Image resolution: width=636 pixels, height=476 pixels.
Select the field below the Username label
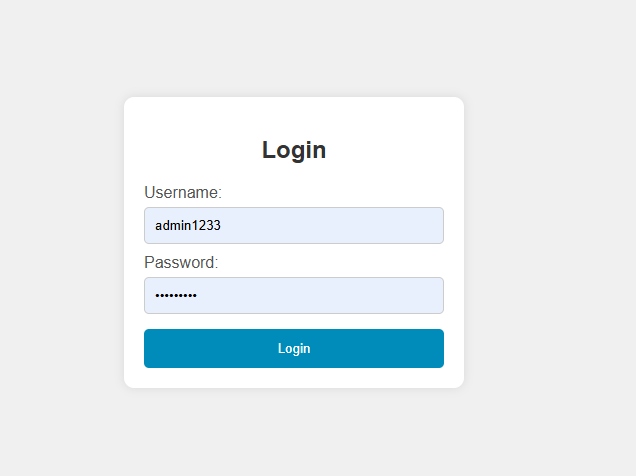293,225
